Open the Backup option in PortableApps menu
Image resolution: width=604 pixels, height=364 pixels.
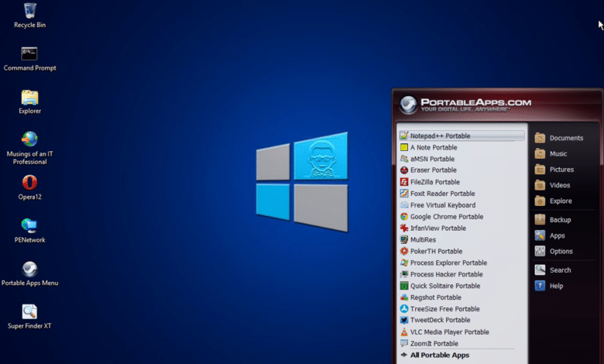[x=553, y=220]
